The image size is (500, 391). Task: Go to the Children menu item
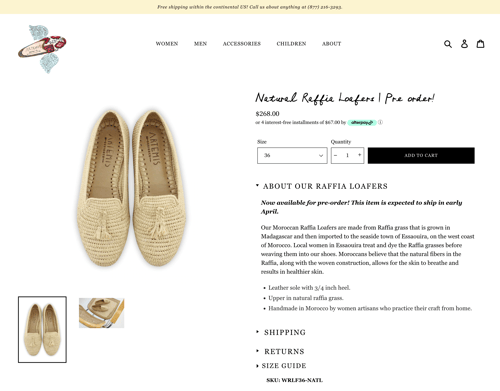click(291, 44)
